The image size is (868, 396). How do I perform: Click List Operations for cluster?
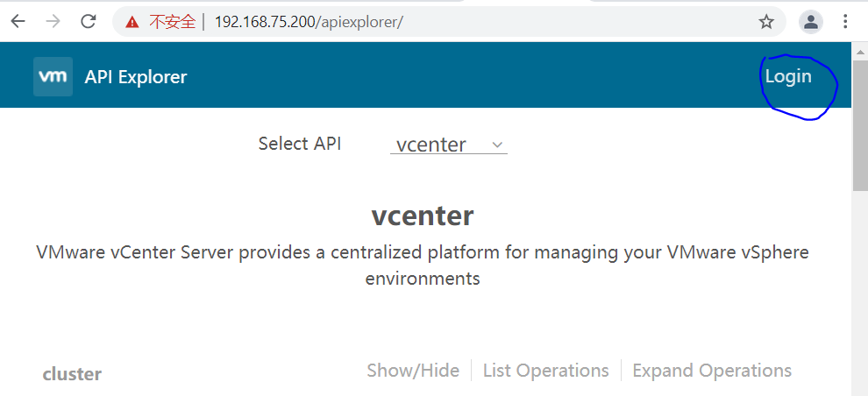546,370
